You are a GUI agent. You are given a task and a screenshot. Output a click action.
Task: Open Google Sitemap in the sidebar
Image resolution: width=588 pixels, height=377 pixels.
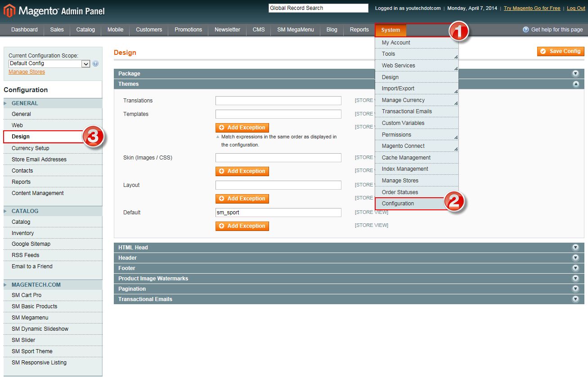[53, 244]
